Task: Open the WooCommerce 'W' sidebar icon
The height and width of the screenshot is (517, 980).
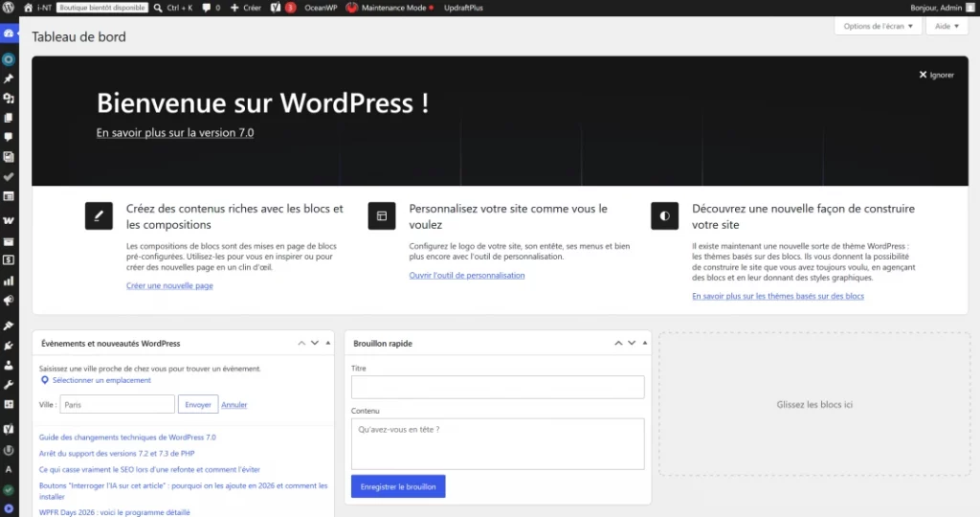Action: [9, 220]
